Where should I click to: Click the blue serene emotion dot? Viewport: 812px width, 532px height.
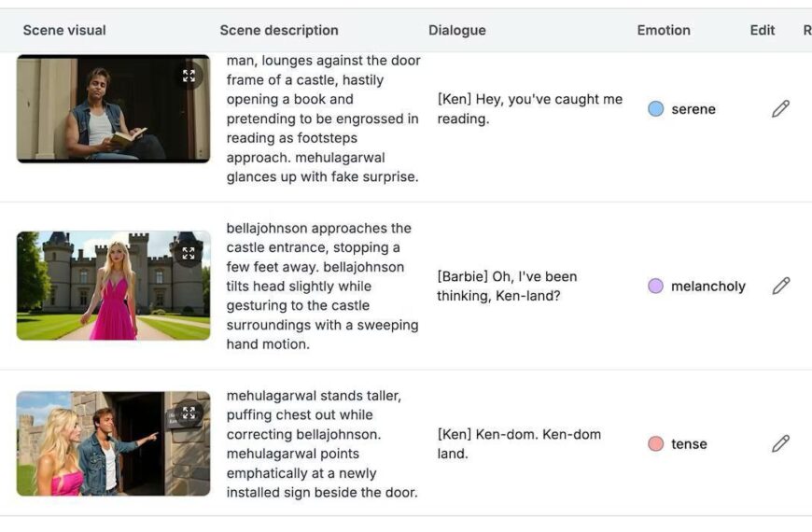click(x=656, y=109)
